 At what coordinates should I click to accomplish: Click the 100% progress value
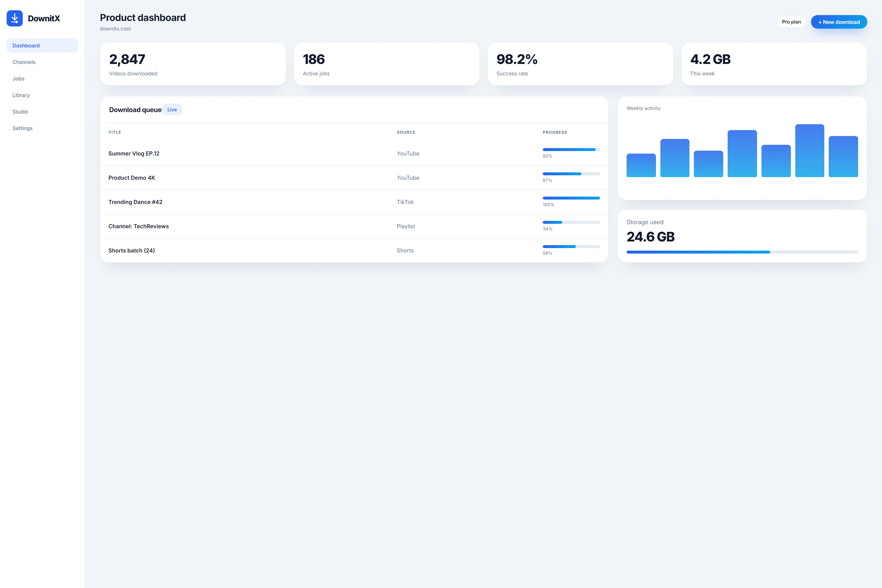tap(548, 205)
